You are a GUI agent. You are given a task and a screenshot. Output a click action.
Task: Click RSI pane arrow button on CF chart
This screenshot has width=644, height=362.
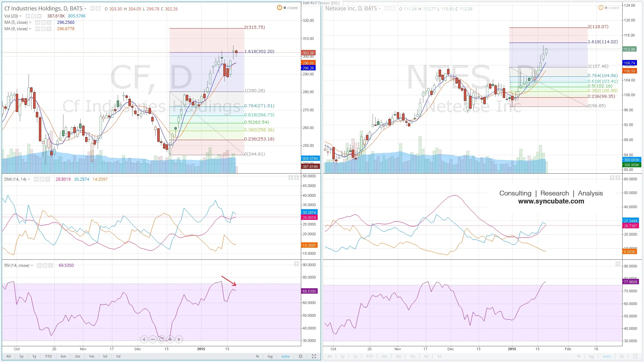pos(297,264)
